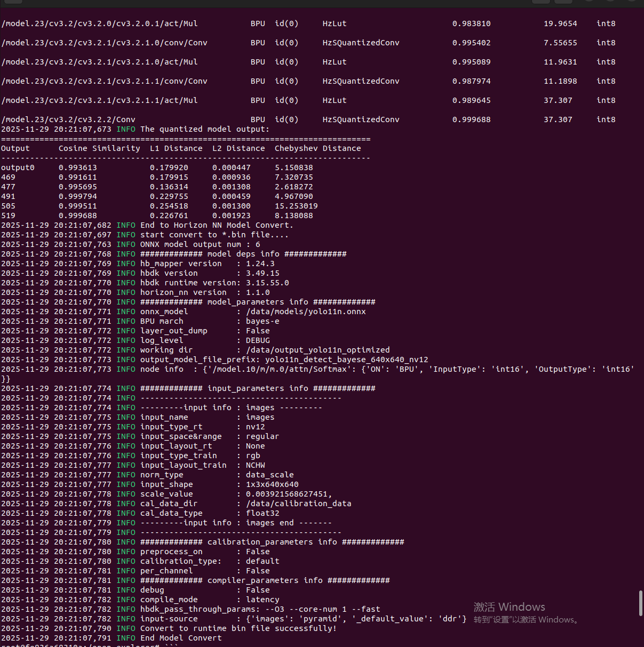Click the terminal's vertical scrollbar thumb
The image size is (644, 647).
click(640, 603)
